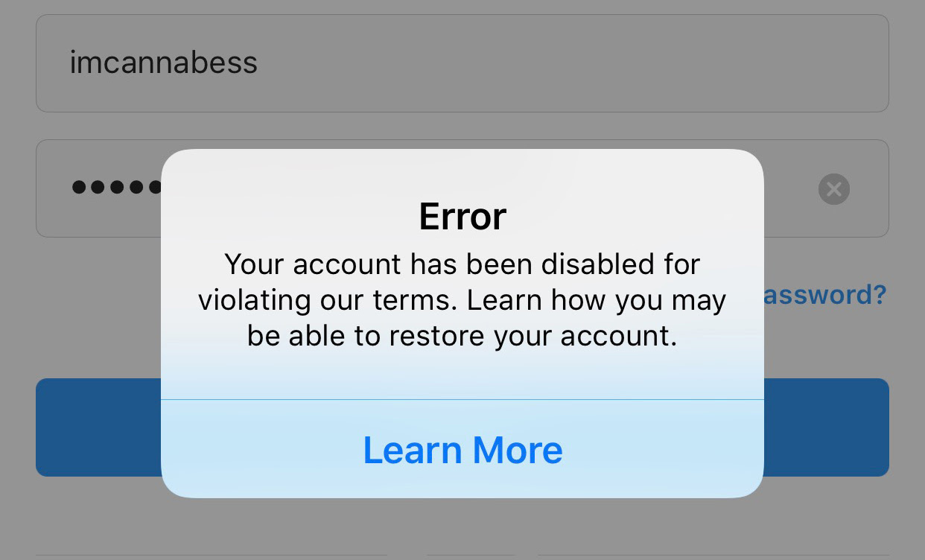The width and height of the screenshot is (925, 560).
Task: Click the masked password dots
Action: pos(115,187)
